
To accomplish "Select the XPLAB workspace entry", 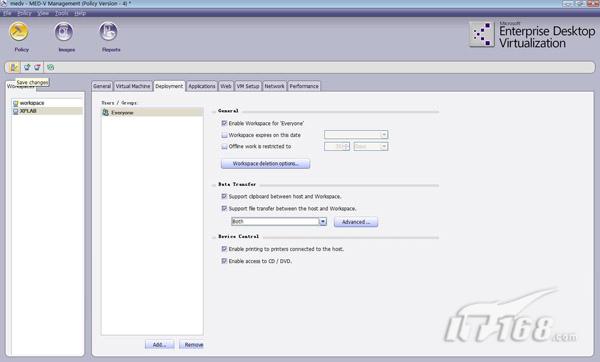I will 47,111.
